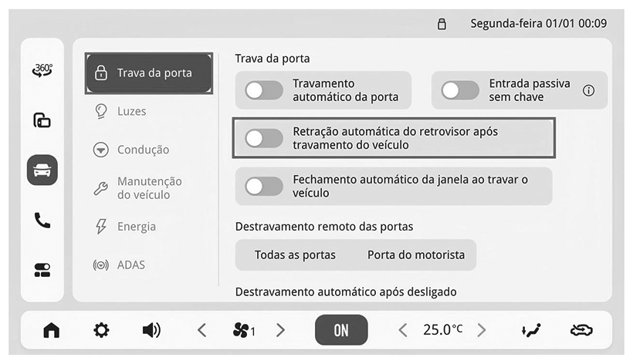
Task: Enable Travamento automático da porta switch
Action: click(264, 90)
